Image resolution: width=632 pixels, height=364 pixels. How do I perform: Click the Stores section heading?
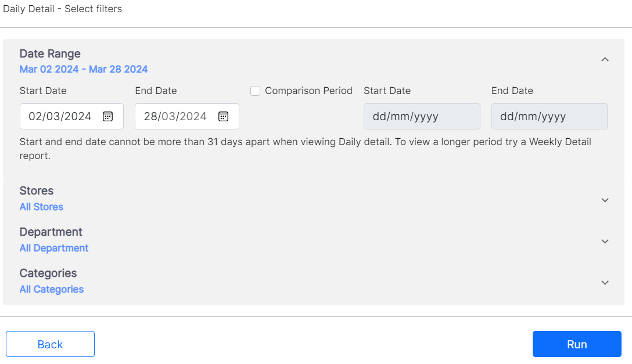click(x=37, y=190)
